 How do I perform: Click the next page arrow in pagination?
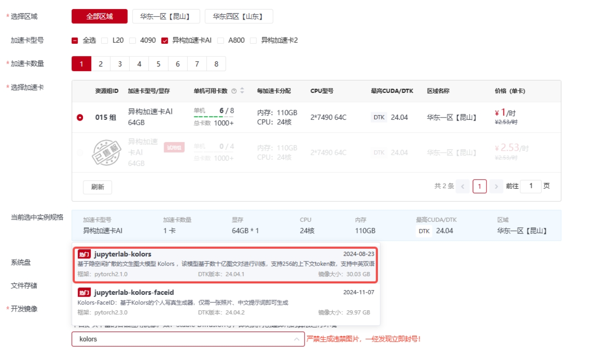(496, 186)
